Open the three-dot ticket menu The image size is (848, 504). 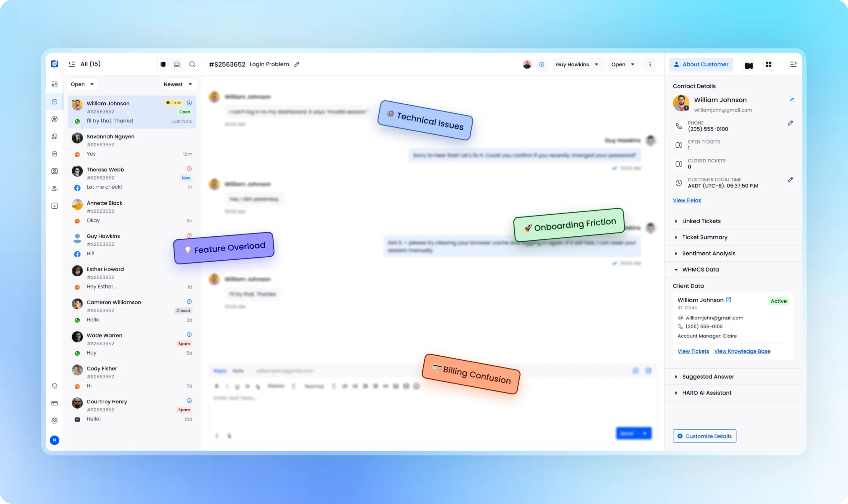click(x=650, y=64)
